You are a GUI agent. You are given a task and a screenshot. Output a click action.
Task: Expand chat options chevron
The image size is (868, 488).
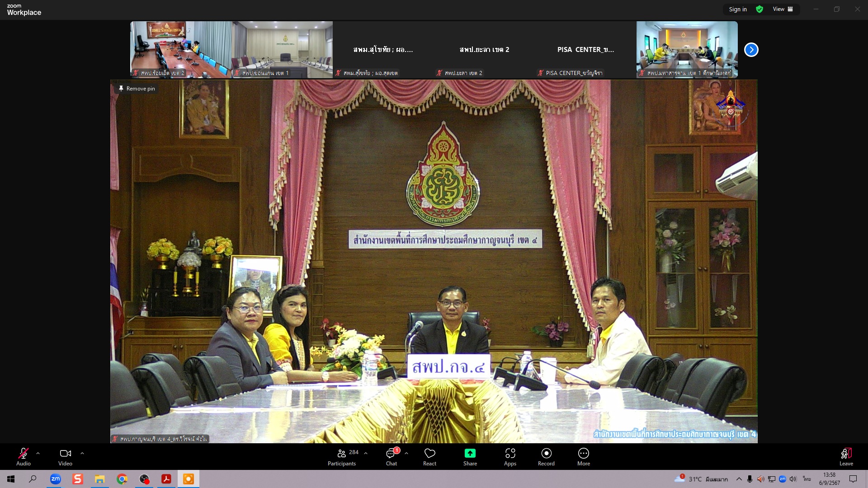(406, 453)
